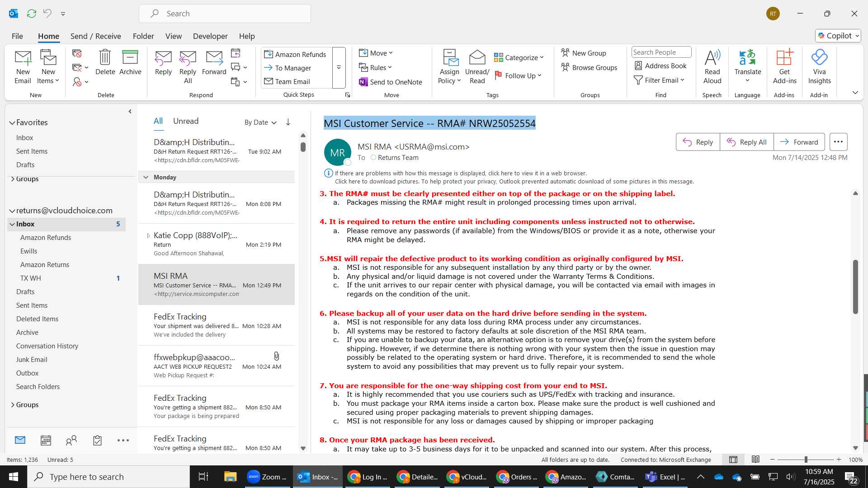
Task: Click the ribbon Forward icon
Action: pos(214,62)
